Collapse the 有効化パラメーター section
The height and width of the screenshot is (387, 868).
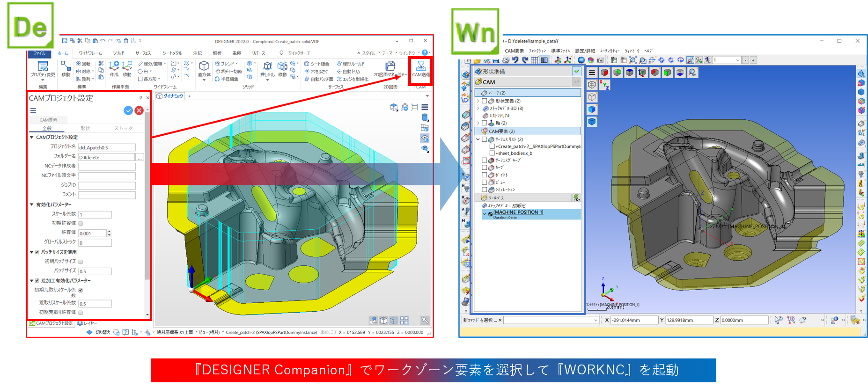(32, 205)
